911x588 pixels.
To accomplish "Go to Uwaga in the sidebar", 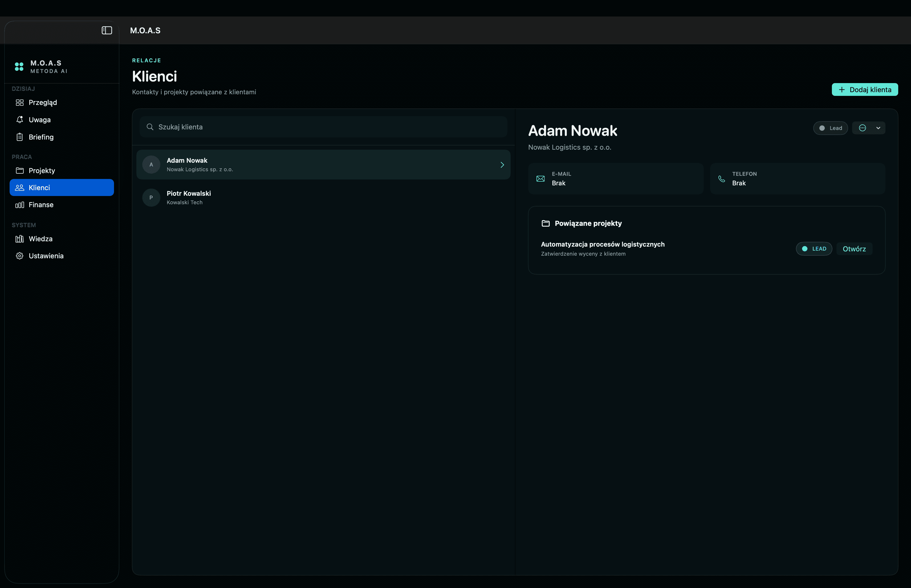I will [62, 120].
